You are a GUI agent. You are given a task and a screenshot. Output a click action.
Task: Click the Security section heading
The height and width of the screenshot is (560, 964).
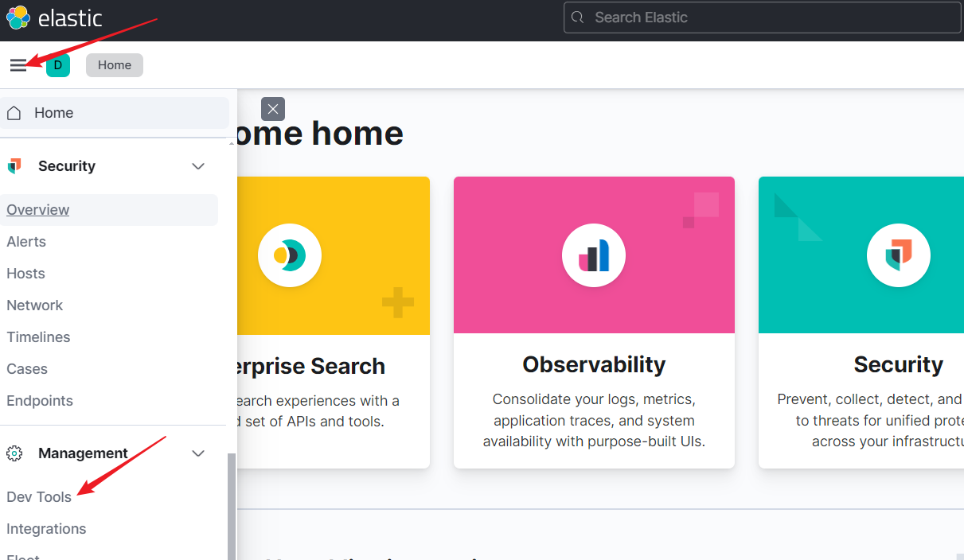point(67,166)
